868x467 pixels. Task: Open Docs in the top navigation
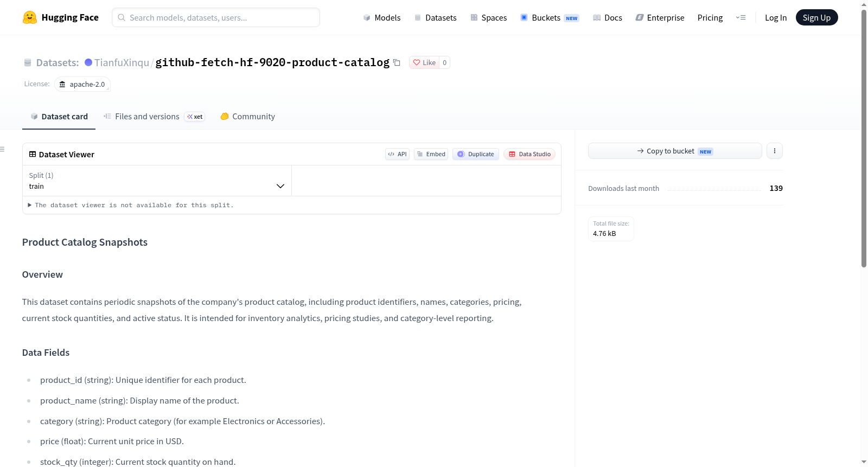(608, 17)
